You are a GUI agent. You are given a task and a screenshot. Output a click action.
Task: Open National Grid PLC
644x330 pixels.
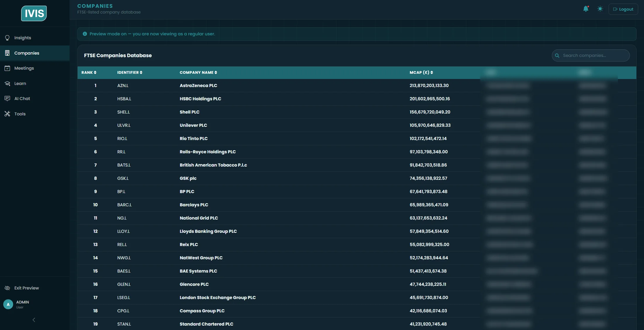(x=199, y=218)
